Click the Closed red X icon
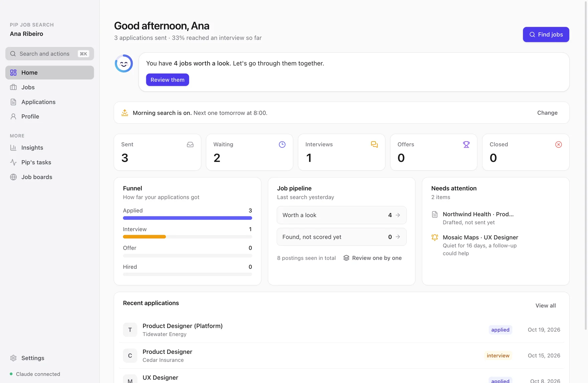 559,145
